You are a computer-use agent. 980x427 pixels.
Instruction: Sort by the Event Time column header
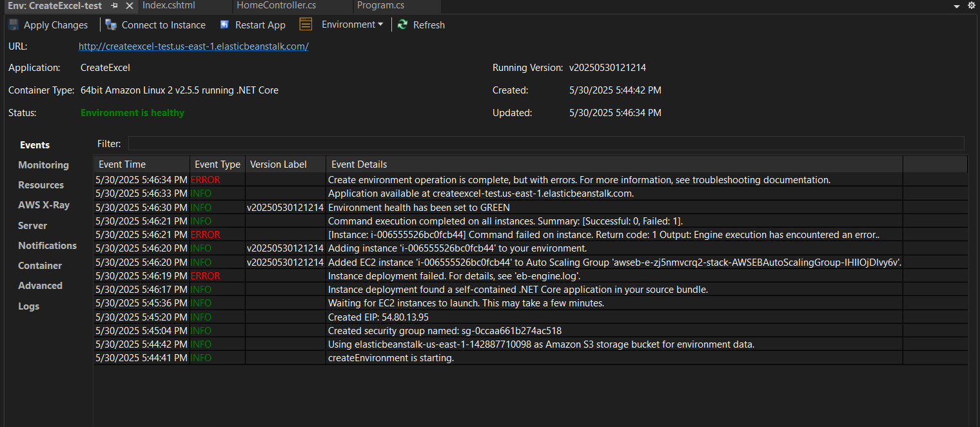click(x=142, y=164)
